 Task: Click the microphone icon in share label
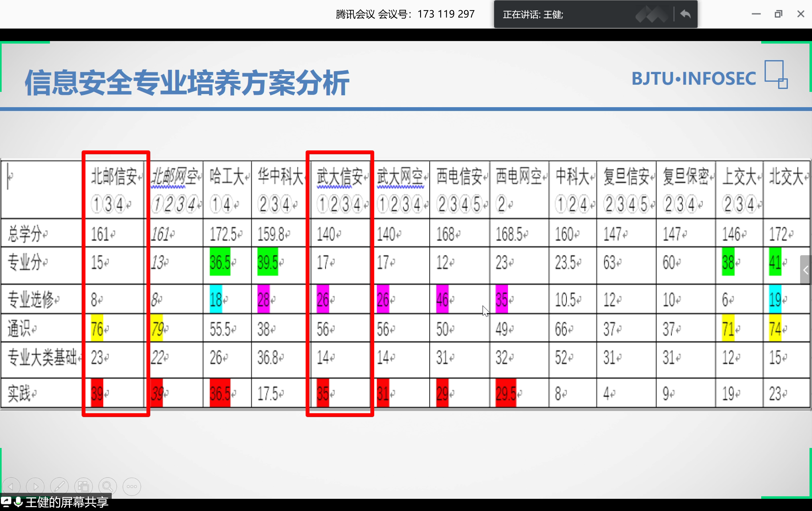pyautogui.click(x=18, y=502)
